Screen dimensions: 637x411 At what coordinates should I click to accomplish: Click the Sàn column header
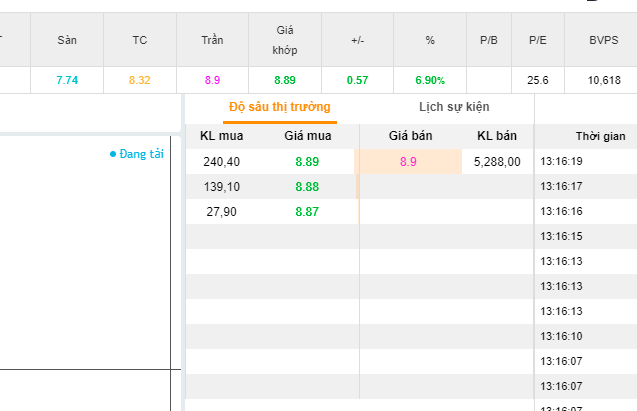(67, 40)
